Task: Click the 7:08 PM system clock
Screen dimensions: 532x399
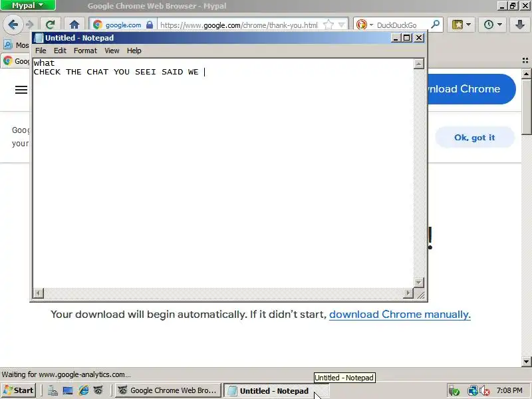Action: pos(509,390)
